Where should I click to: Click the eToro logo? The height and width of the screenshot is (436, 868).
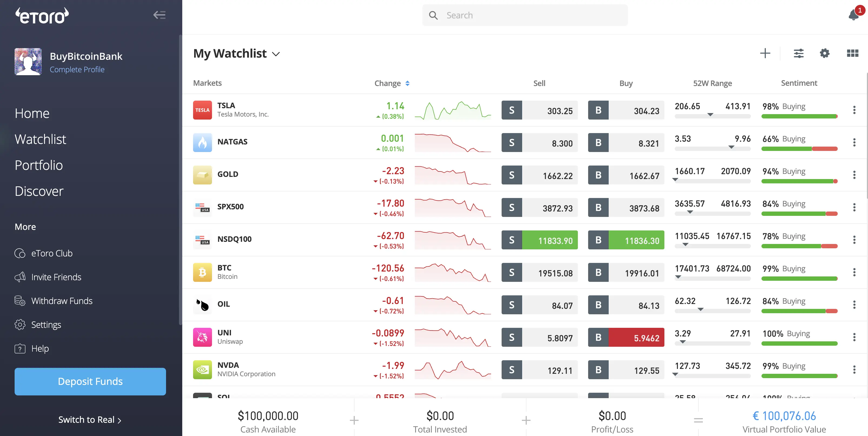[x=42, y=15]
